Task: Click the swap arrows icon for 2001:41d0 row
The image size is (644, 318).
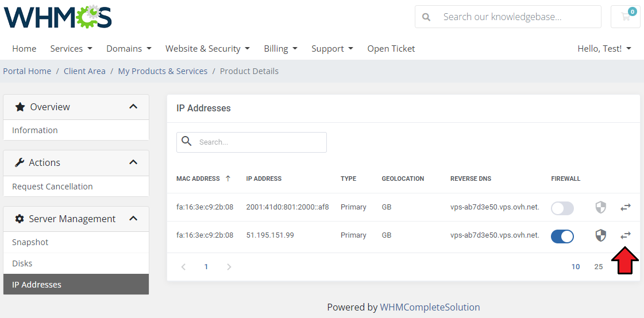Action: tap(625, 207)
